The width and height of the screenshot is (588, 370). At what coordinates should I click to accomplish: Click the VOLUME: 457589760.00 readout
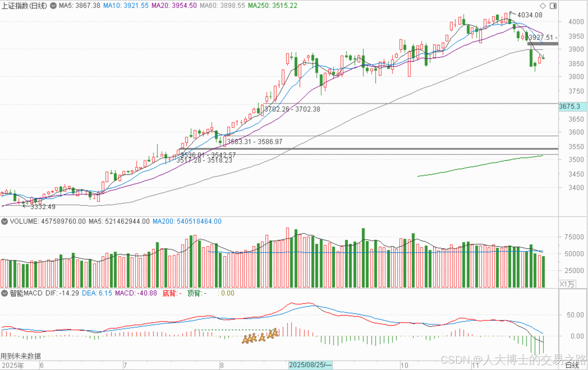(x=48, y=221)
